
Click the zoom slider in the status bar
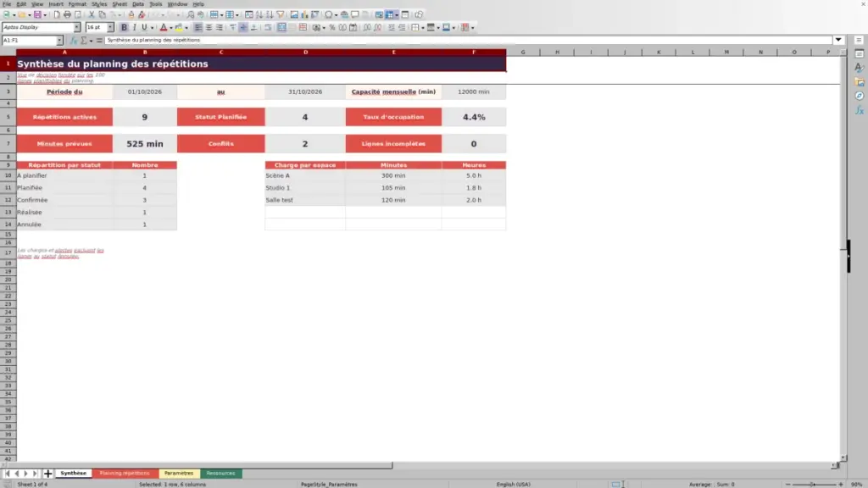coord(814,484)
